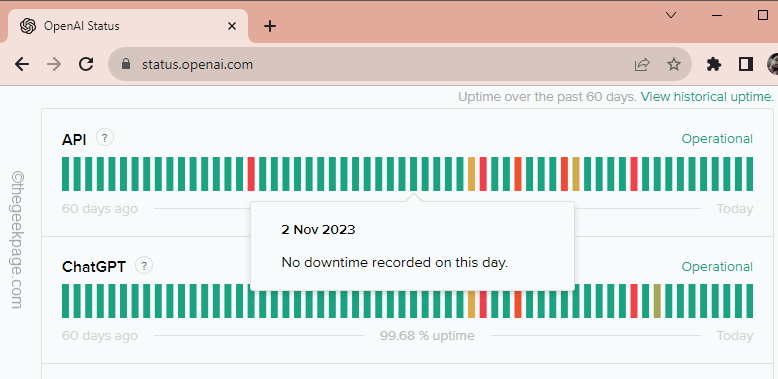Go back using the browser back arrow
778x379 pixels.
coord(22,64)
